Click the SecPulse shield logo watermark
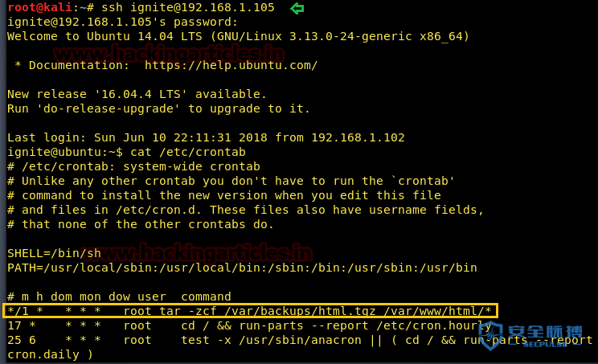The image size is (598, 364). click(491, 335)
